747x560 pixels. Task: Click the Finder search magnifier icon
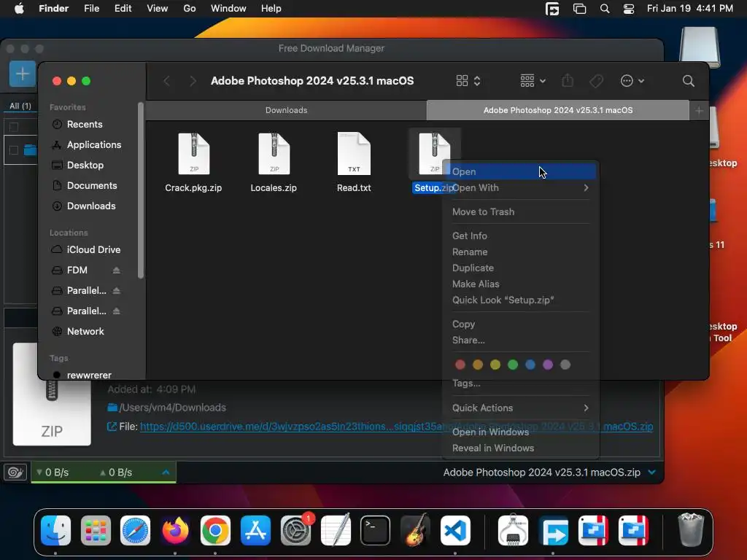pos(688,81)
